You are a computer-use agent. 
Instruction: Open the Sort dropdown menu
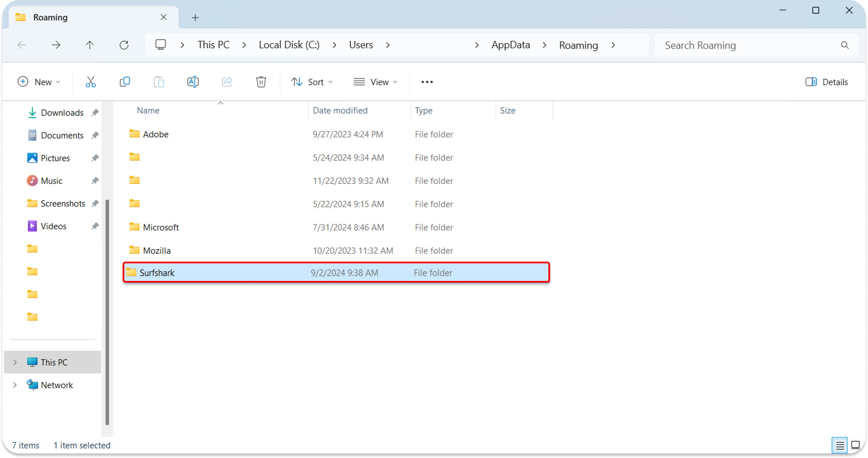312,82
